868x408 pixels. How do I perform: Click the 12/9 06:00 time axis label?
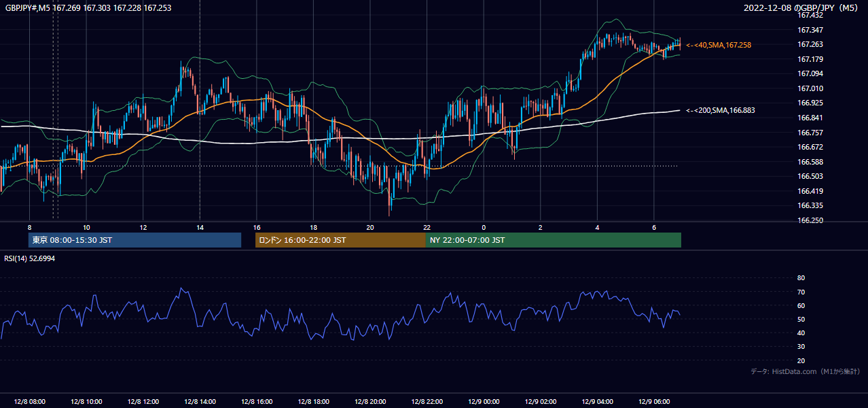(x=654, y=402)
